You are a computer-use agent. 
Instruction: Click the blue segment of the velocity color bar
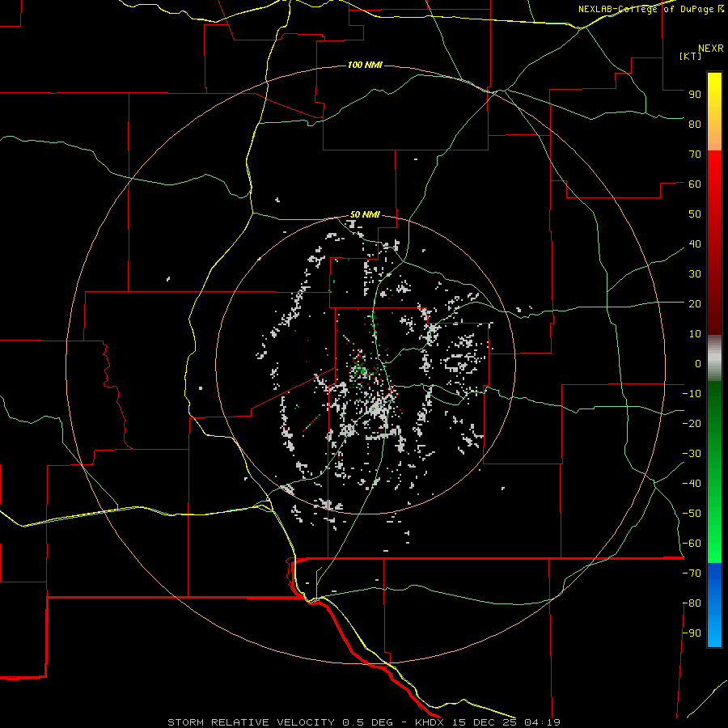714,605
